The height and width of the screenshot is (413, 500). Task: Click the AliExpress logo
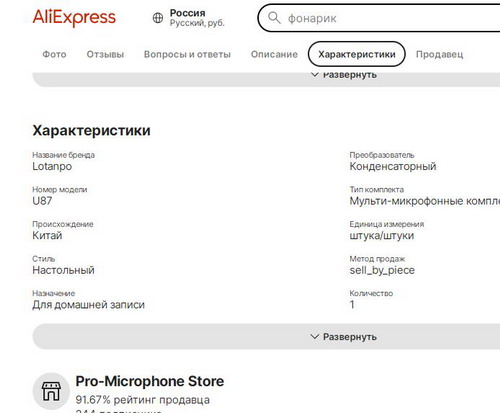(74, 18)
